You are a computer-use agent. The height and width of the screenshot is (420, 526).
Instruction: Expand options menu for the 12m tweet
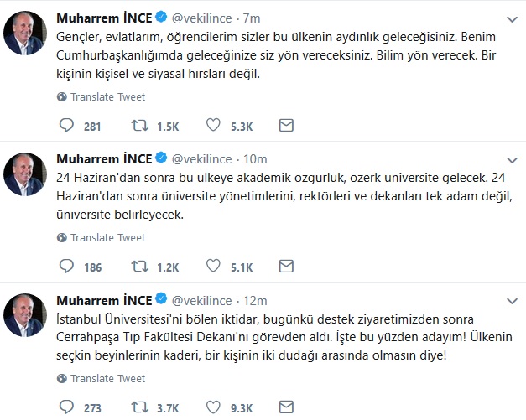[x=512, y=300]
